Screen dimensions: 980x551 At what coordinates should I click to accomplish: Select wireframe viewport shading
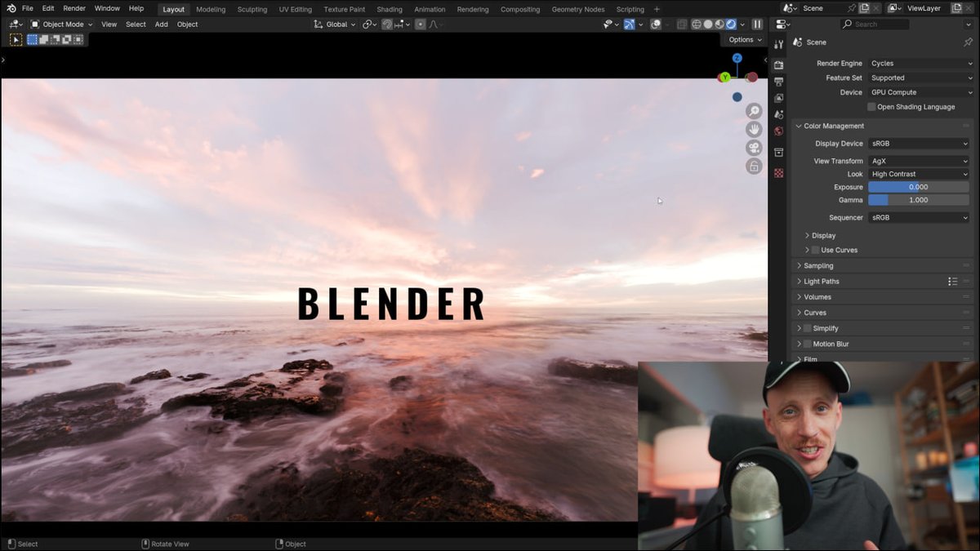[x=697, y=24]
